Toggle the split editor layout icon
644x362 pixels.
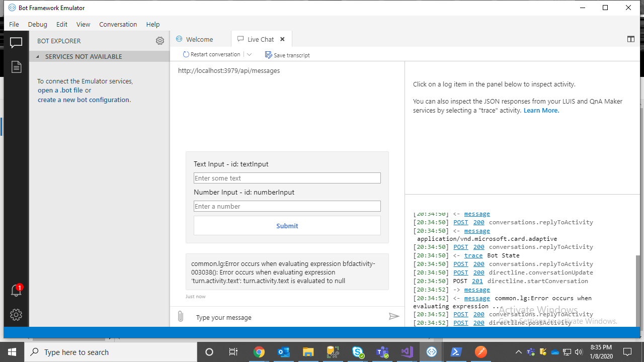coord(630,39)
